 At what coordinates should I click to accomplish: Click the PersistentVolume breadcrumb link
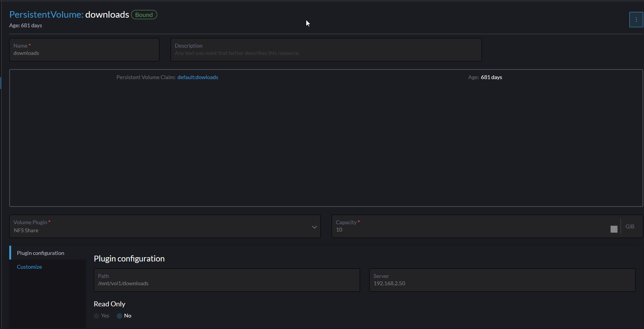pyautogui.click(x=46, y=15)
